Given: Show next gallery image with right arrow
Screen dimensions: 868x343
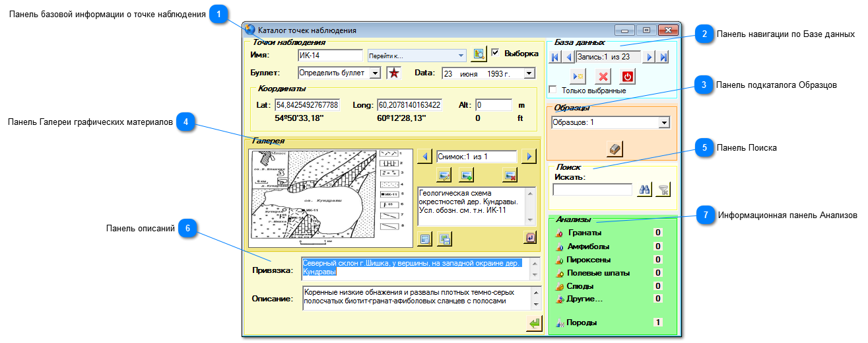Looking at the screenshot, I should [529, 157].
